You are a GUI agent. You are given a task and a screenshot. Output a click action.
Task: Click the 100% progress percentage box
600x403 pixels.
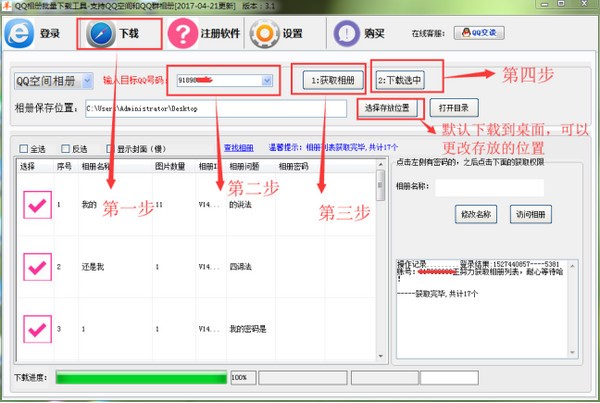point(243,377)
